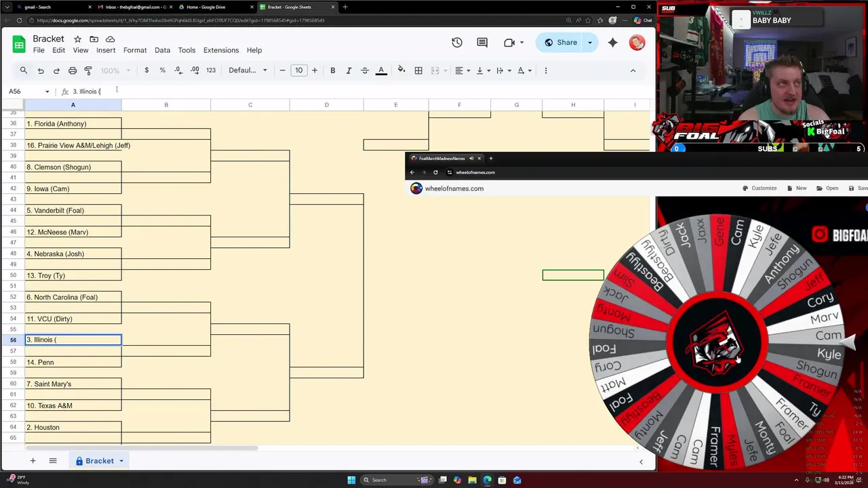Open the Edit menu
The height and width of the screenshot is (488, 868).
(x=59, y=50)
